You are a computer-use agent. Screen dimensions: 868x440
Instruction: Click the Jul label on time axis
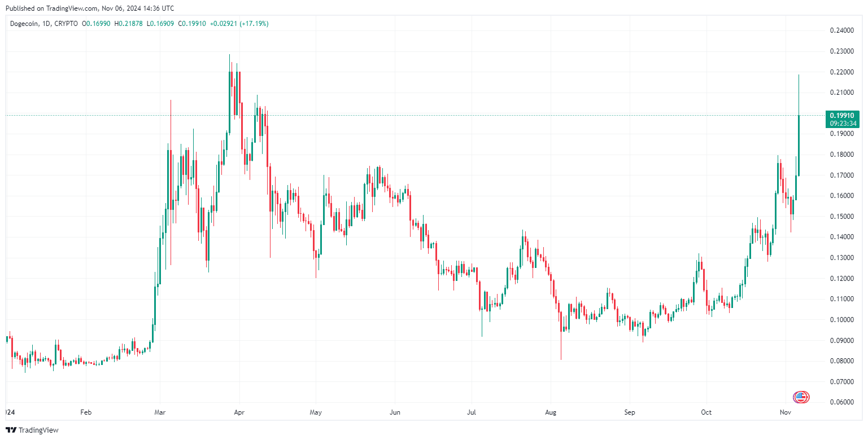(x=472, y=412)
